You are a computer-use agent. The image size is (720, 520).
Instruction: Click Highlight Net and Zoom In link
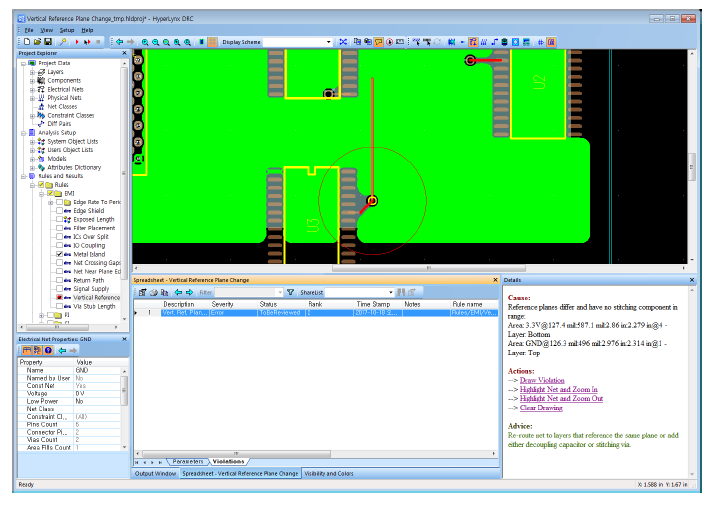(557, 389)
